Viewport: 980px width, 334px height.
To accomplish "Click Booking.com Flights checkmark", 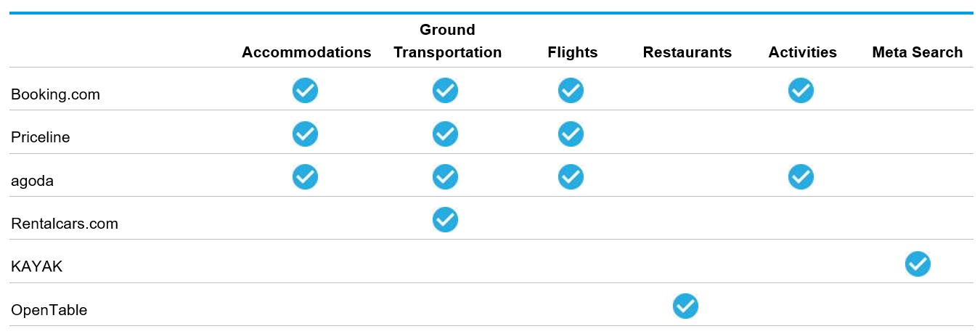I will pos(571,91).
